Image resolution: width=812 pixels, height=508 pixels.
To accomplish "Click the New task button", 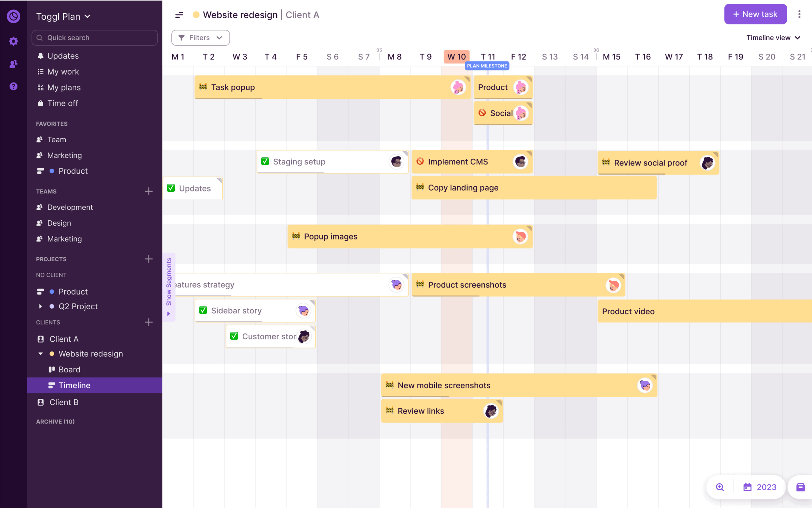I will pyautogui.click(x=755, y=14).
